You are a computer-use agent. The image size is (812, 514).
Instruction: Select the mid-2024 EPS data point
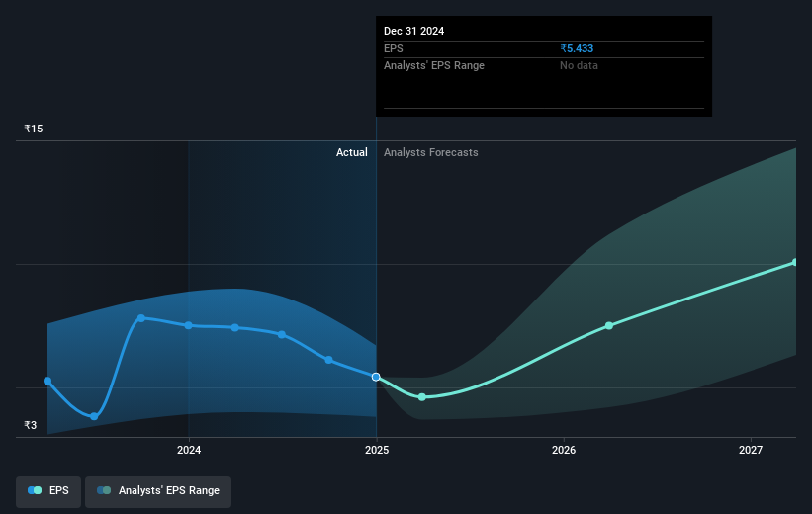tap(282, 335)
